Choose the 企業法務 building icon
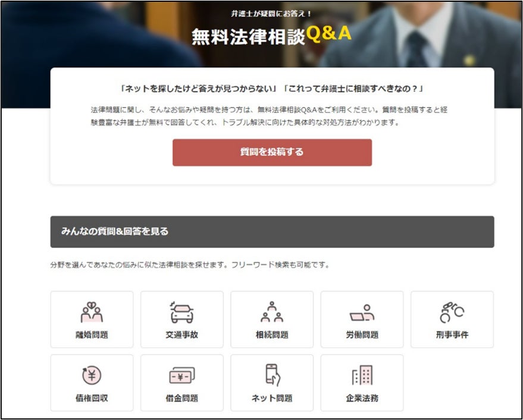 pyautogui.click(x=362, y=375)
